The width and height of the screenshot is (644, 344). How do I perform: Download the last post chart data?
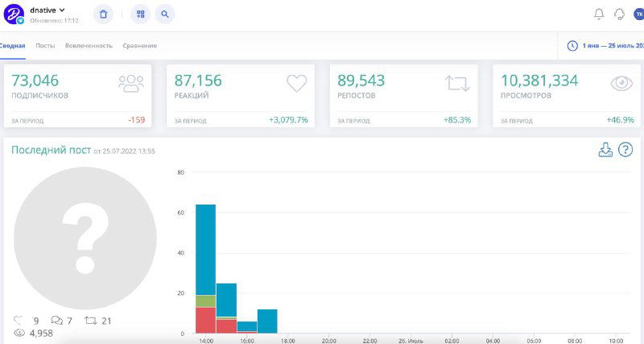click(605, 150)
